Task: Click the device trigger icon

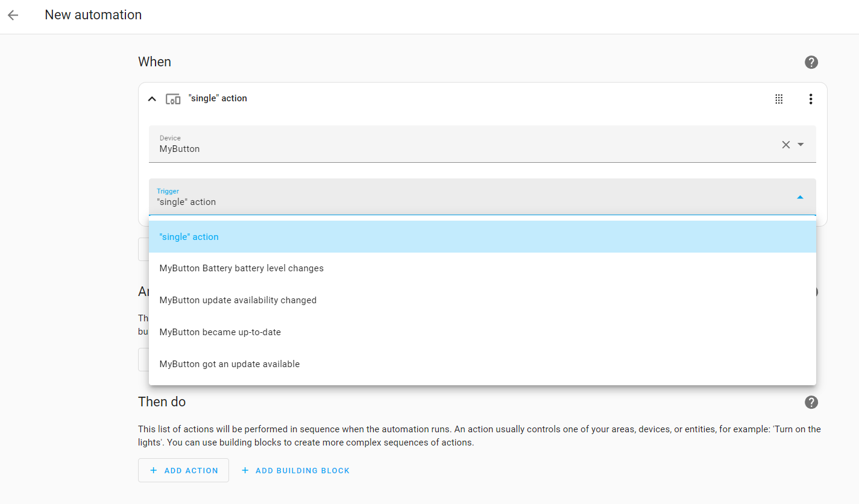Action: [173, 99]
